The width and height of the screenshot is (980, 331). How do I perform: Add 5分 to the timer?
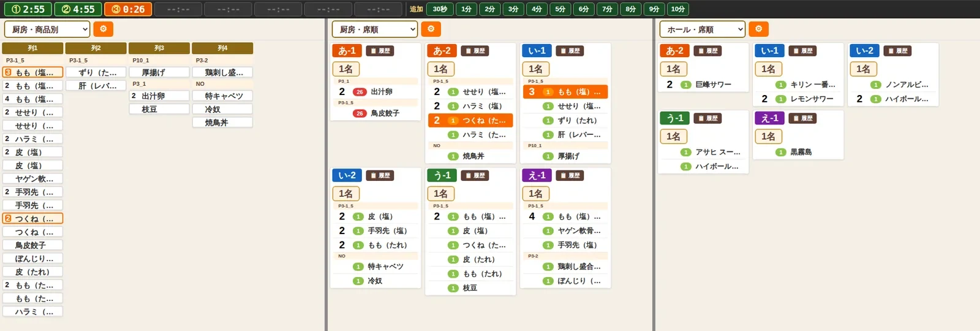560,9
